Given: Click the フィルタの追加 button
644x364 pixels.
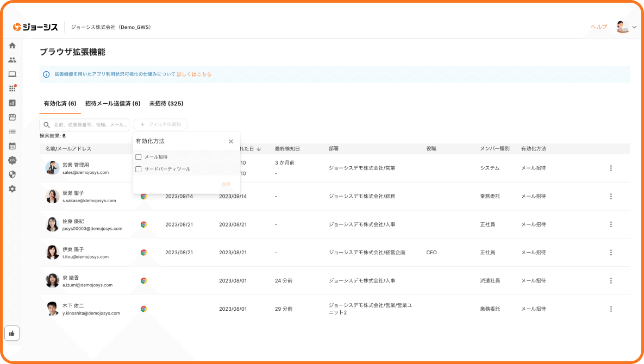Looking at the screenshot, I should [x=160, y=124].
